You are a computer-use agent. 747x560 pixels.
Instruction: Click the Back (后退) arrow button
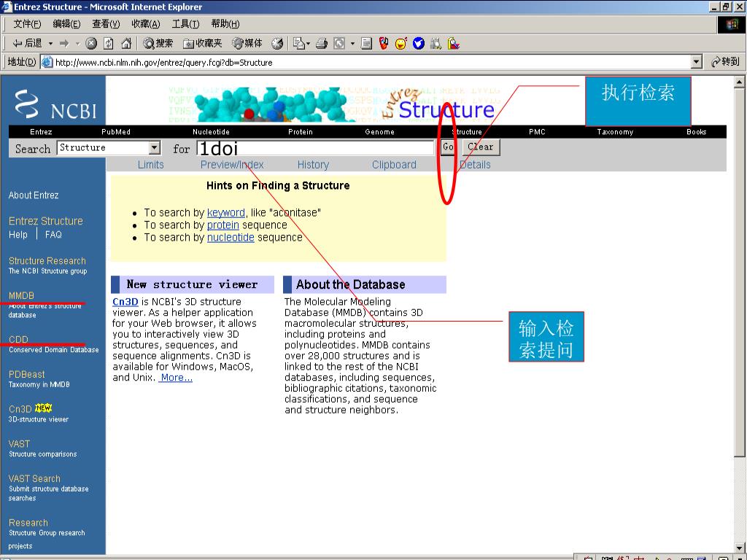tap(27, 43)
